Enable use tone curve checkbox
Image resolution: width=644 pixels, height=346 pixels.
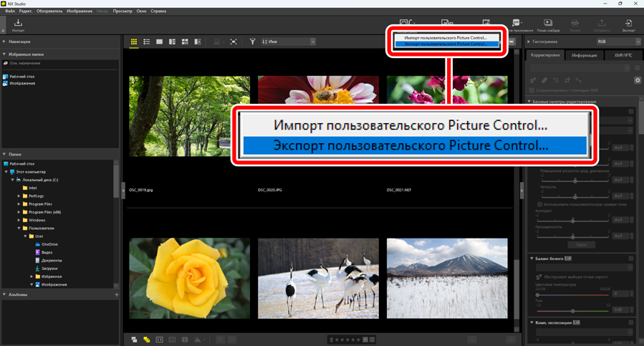point(540,204)
